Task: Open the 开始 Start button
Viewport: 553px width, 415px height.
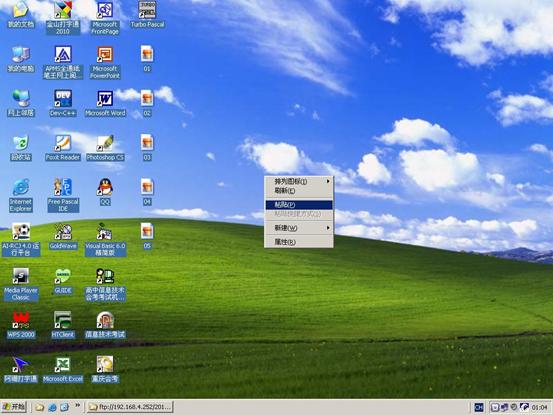Action: (x=14, y=407)
